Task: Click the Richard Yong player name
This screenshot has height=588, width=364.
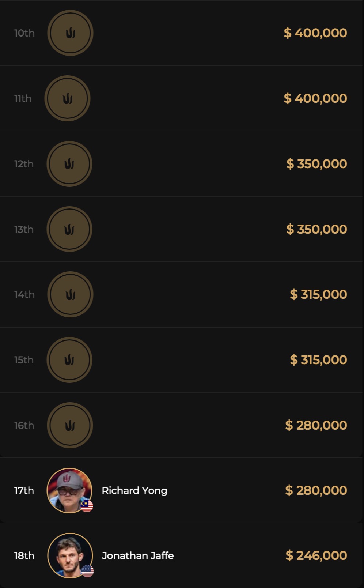Action: tap(134, 490)
